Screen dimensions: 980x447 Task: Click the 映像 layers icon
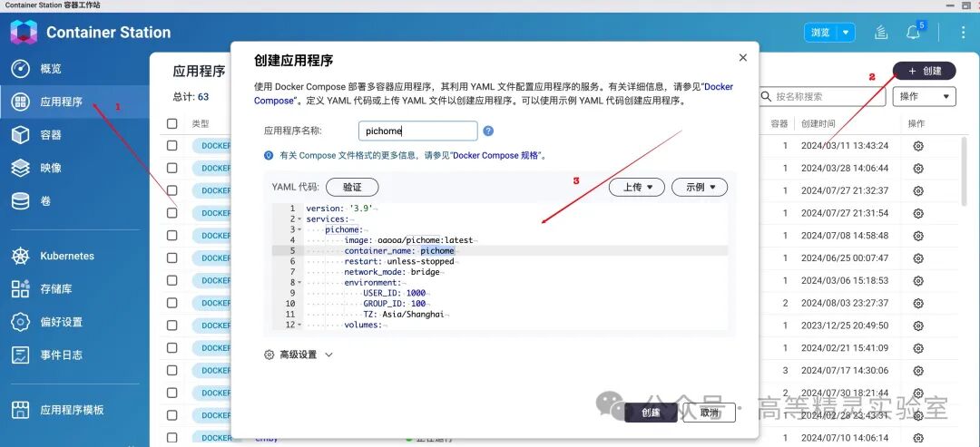[21, 168]
